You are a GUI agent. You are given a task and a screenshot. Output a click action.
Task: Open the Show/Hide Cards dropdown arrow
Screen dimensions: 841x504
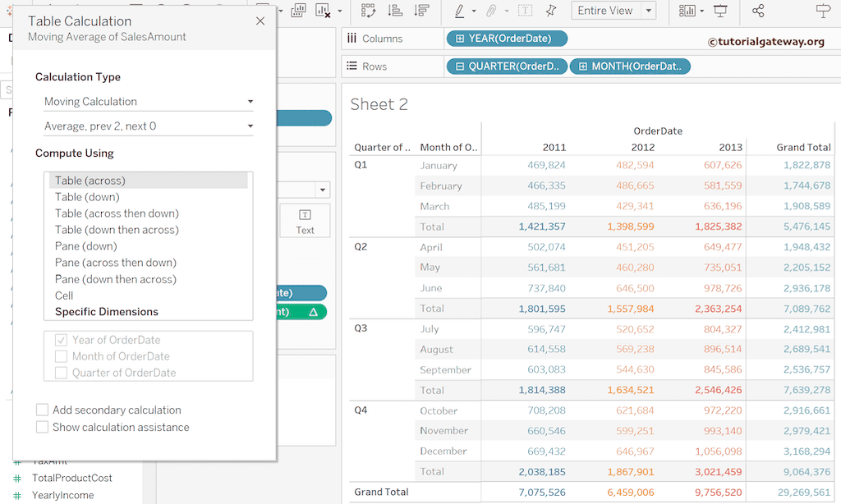click(702, 11)
